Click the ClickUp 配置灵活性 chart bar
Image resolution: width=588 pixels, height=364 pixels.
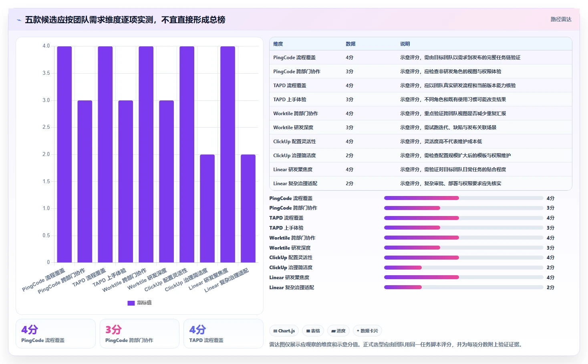[187, 154]
